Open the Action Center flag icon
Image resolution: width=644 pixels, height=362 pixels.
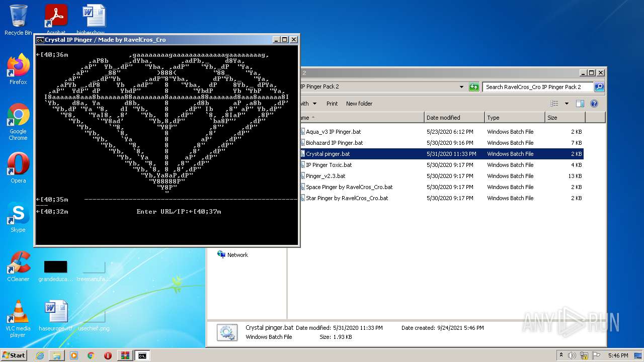597,355
